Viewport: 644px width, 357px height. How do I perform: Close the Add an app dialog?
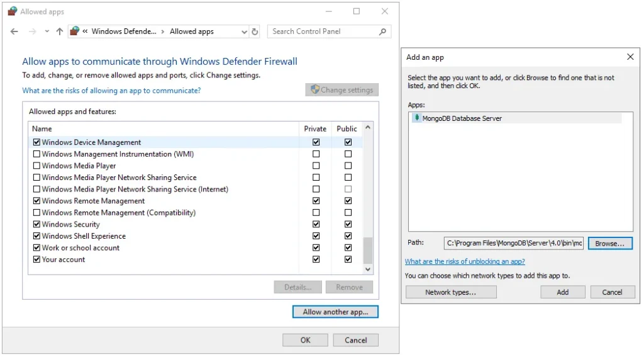coord(630,57)
